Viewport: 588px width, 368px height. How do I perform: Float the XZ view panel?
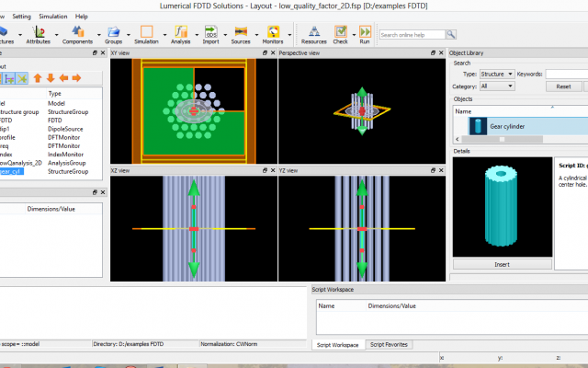click(266, 170)
